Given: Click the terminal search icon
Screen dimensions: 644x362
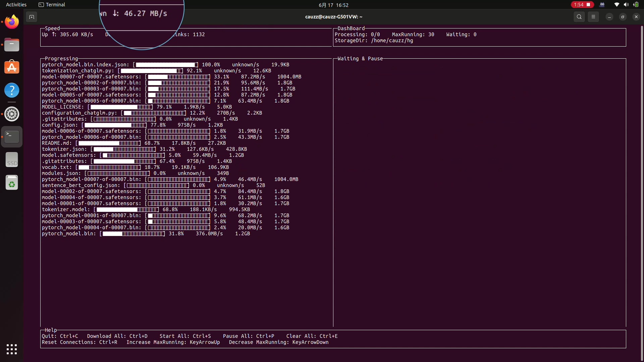Looking at the screenshot, I should click(x=579, y=17).
